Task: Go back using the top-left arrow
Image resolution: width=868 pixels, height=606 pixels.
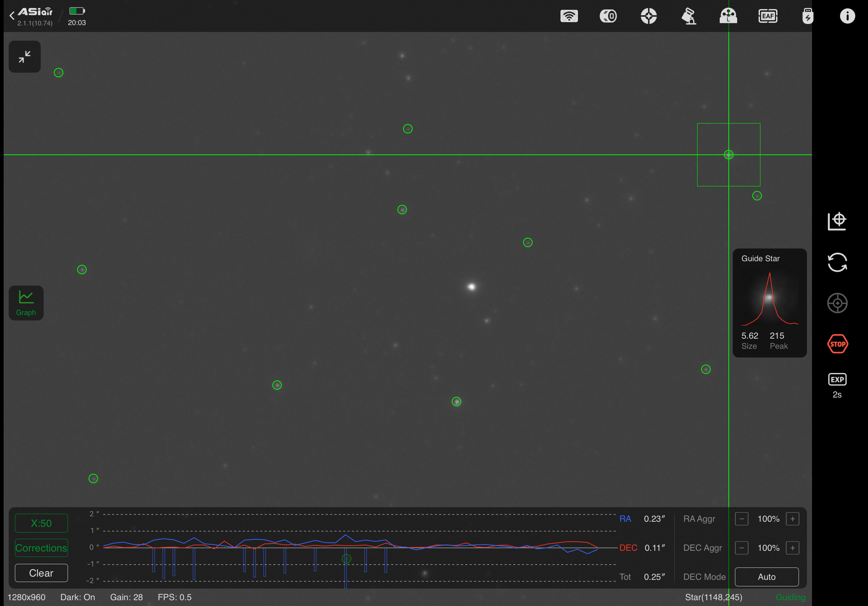Action: point(12,16)
